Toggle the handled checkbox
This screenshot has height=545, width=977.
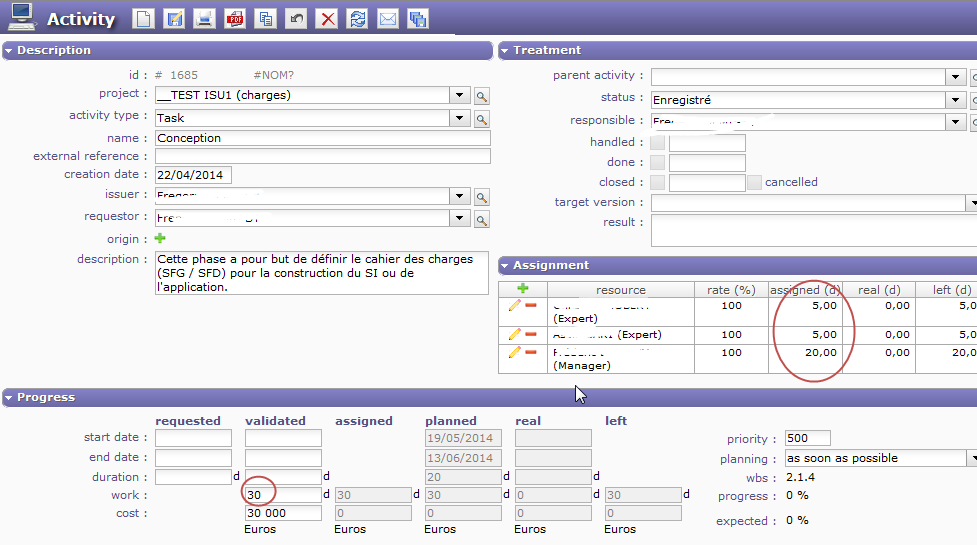(x=657, y=143)
